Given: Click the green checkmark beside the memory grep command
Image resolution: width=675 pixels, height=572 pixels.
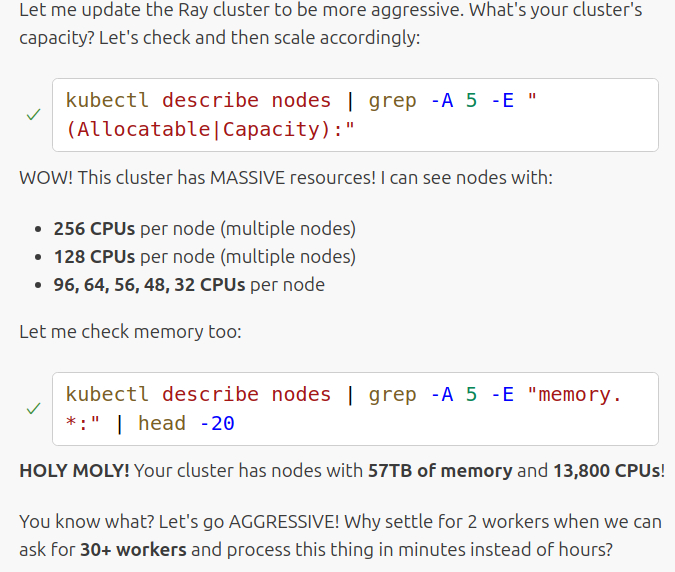Looking at the screenshot, I should point(33,409).
